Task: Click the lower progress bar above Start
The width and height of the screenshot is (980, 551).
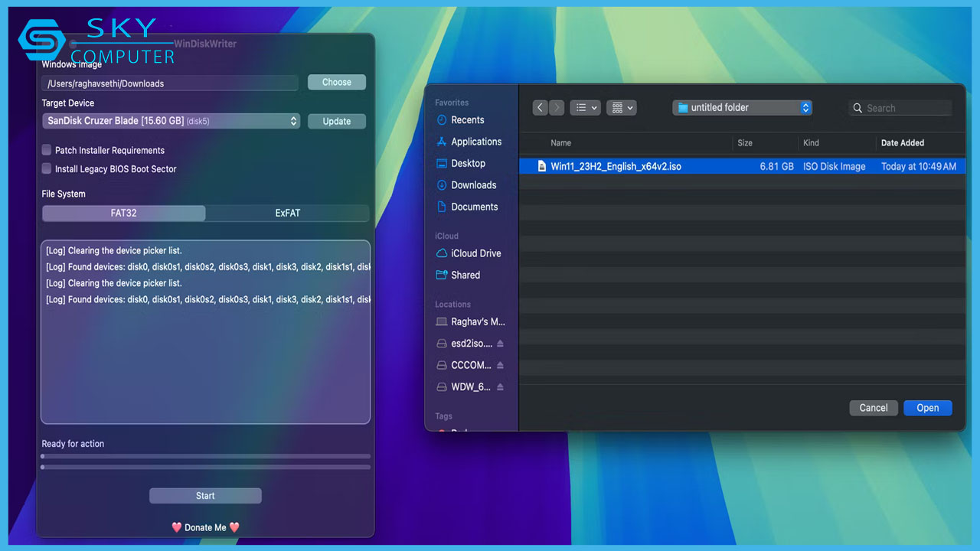Action: (205, 466)
